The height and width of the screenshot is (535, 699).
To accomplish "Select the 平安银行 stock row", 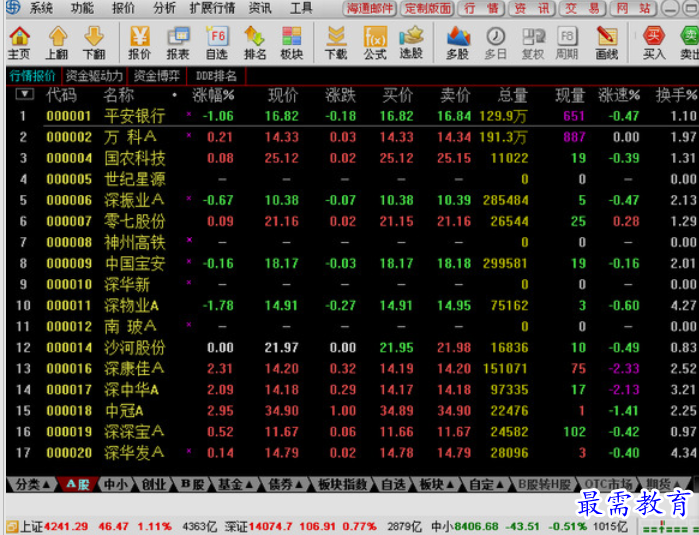I will (352, 116).
